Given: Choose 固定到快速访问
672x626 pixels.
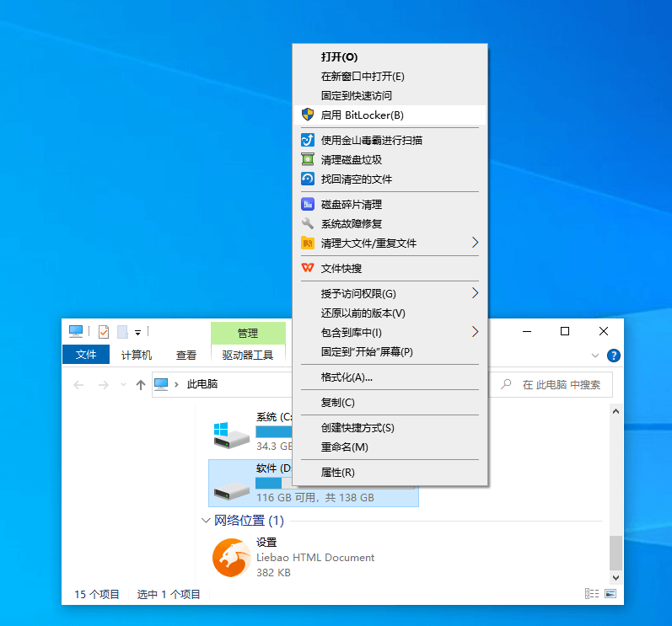Looking at the screenshot, I should 390,95.
